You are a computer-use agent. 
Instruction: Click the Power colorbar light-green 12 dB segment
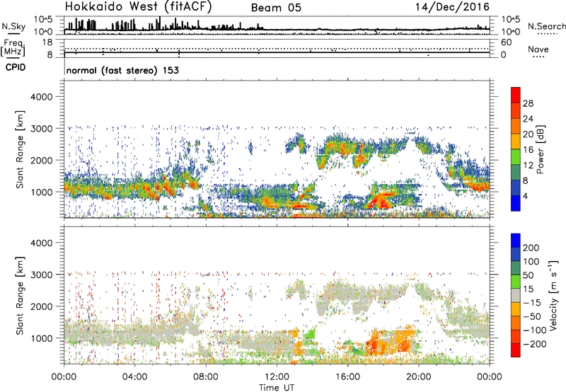point(516,157)
